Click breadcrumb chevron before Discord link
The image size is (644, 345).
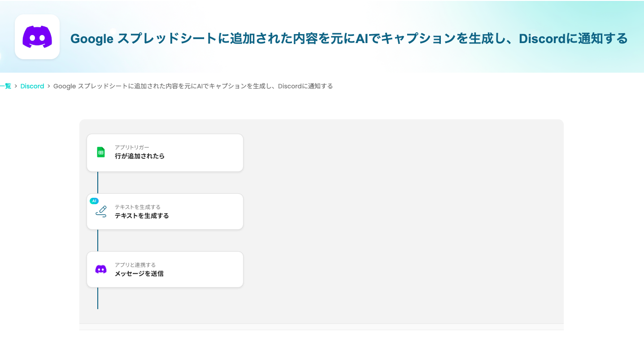[16, 86]
